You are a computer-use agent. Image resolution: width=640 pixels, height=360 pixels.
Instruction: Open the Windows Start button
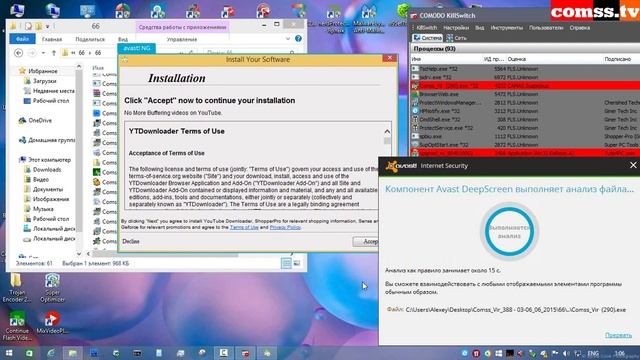click(9, 353)
